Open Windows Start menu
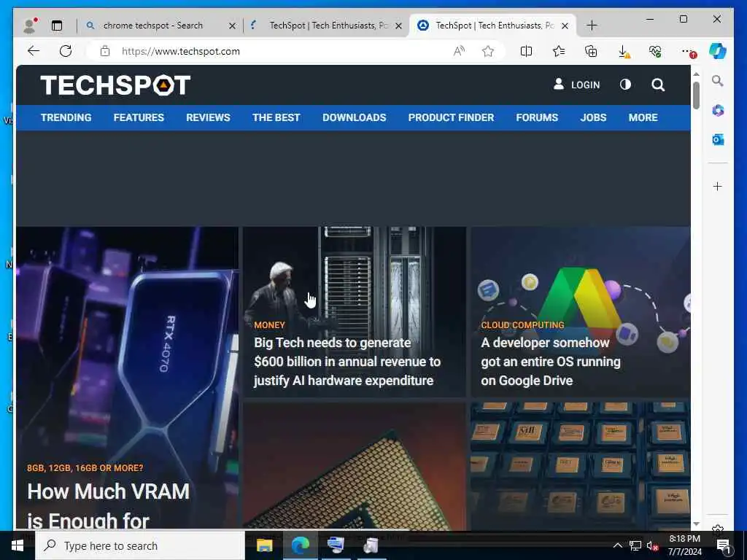 point(18,545)
